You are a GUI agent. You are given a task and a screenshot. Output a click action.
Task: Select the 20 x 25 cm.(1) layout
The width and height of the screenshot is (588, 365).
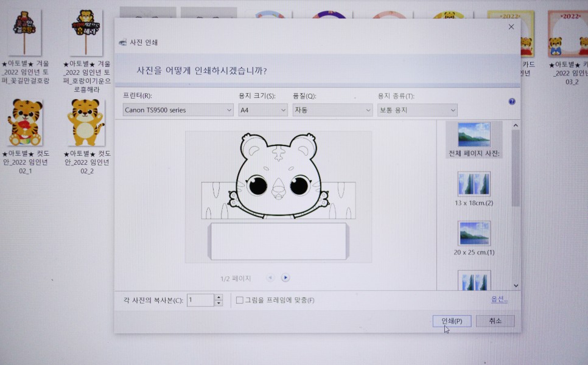474,238
